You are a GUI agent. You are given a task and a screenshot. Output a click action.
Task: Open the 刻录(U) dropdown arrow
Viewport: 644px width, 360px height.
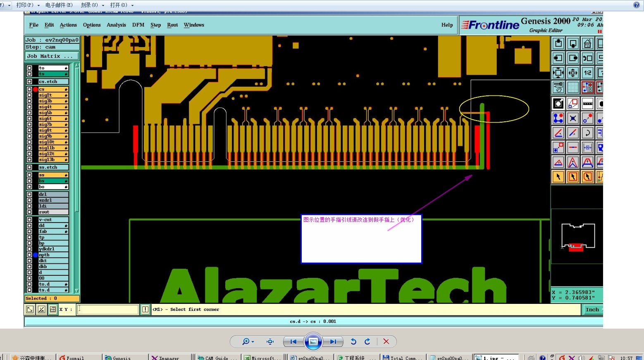(x=103, y=5)
